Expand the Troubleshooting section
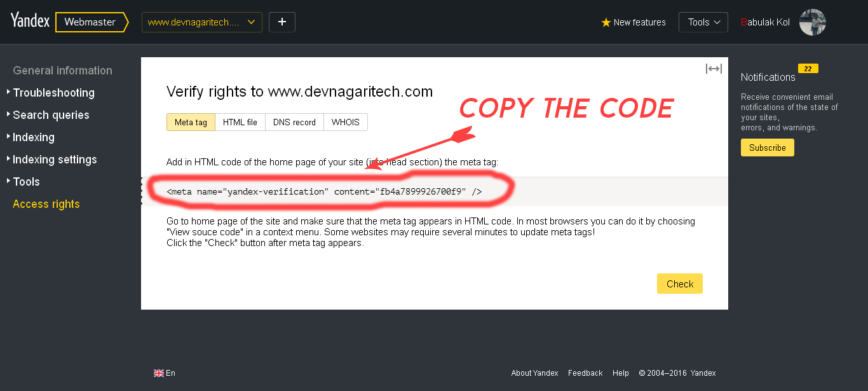The image size is (868, 391). 53,93
